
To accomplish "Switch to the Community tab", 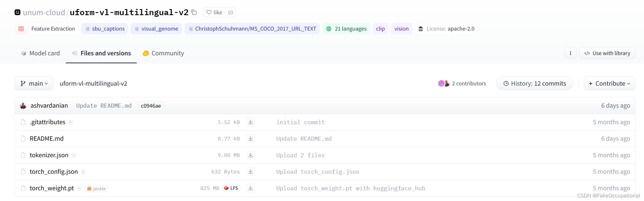I will (163, 53).
